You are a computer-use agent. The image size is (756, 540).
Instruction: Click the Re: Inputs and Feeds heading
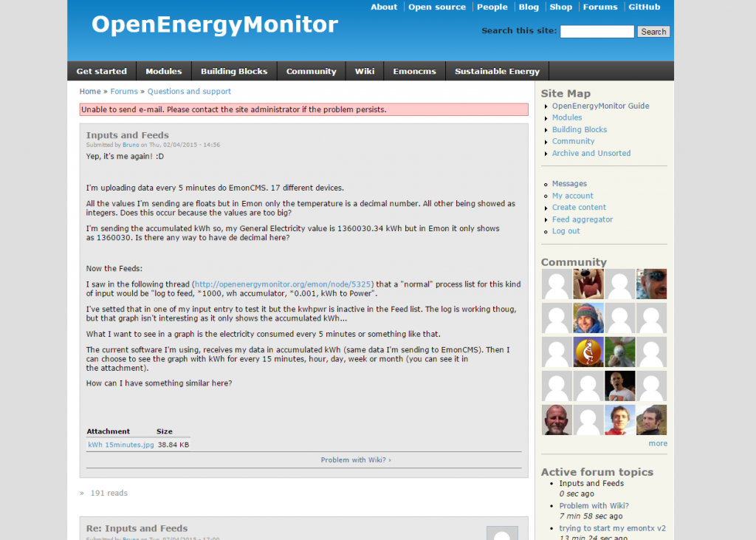click(x=137, y=528)
